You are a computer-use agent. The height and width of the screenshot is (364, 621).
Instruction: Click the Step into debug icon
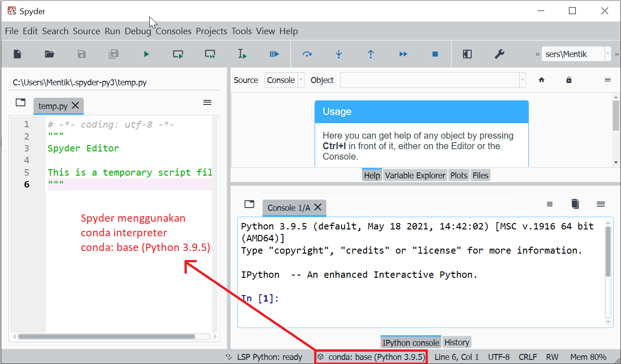click(x=338, y=54)
